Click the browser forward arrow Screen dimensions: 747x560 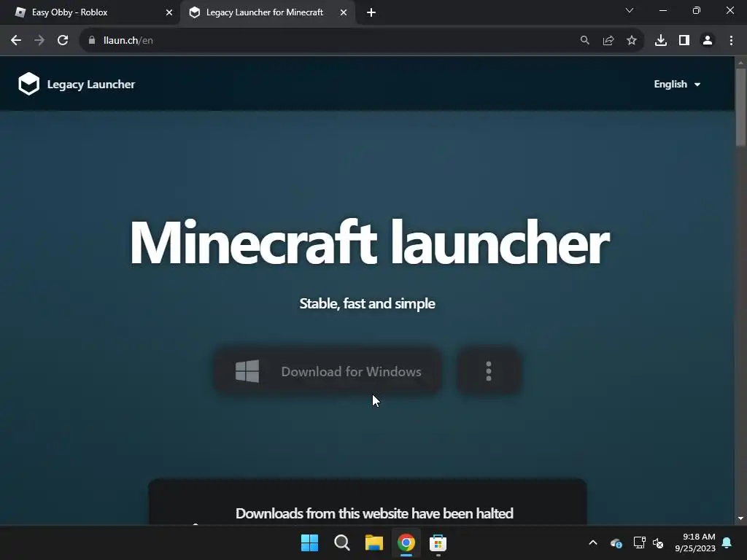coord(39,41)
